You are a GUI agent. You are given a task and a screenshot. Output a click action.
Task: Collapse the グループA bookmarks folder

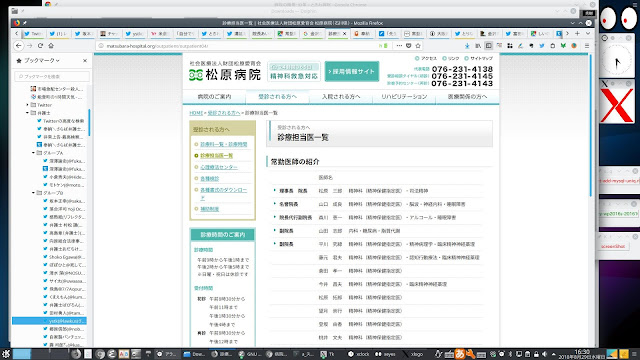[x=33, y=153]
